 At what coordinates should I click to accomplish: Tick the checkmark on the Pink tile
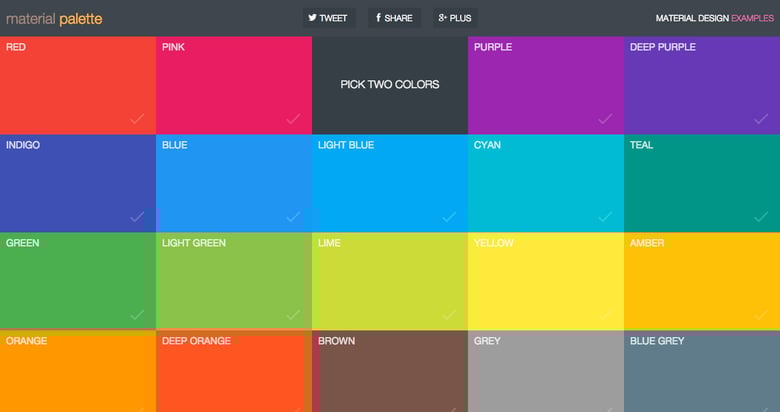(293, 118)
